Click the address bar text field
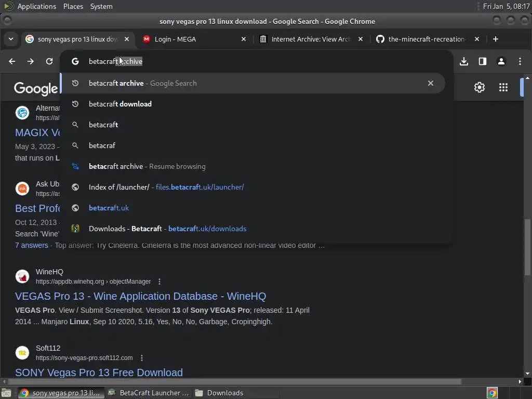This screenshot has height=399, width=532. (258, 61)
